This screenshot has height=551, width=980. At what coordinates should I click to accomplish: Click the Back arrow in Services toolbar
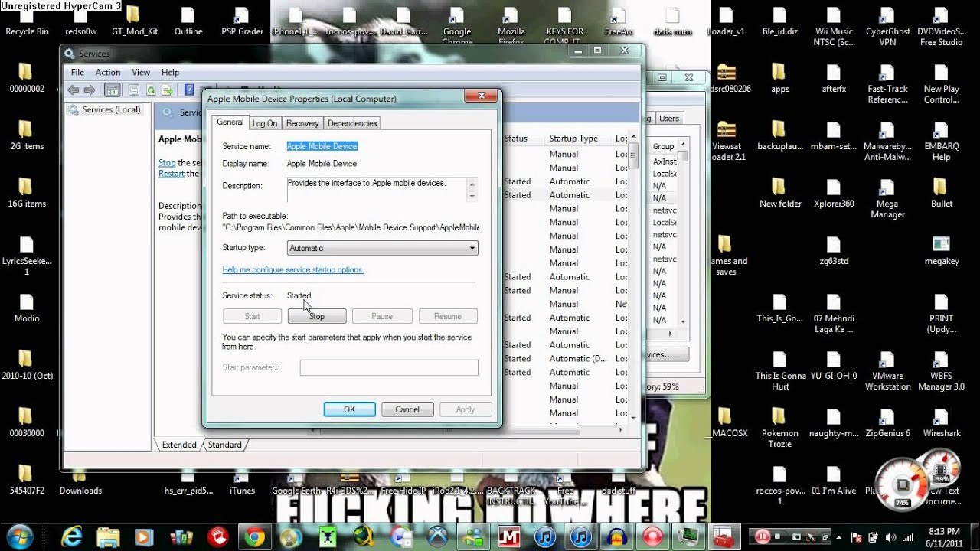(73, 90)
